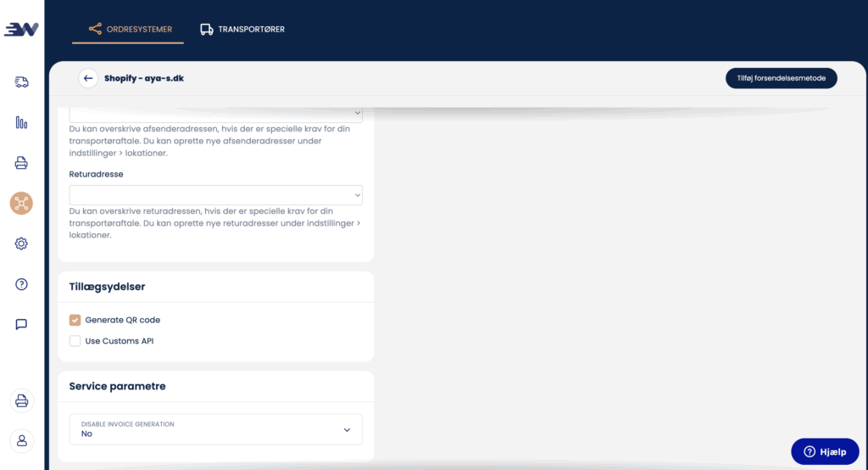This screenshot has height=470, width=868.
Task: Click the lower circled printer icon
Action: 21,400
